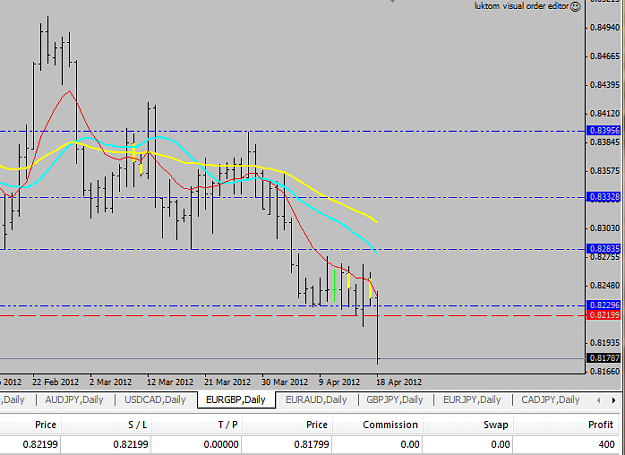Switch to the EURGBP,Daily chart tab
Viewport: 625px width, 455px height.
click(236, 400)
